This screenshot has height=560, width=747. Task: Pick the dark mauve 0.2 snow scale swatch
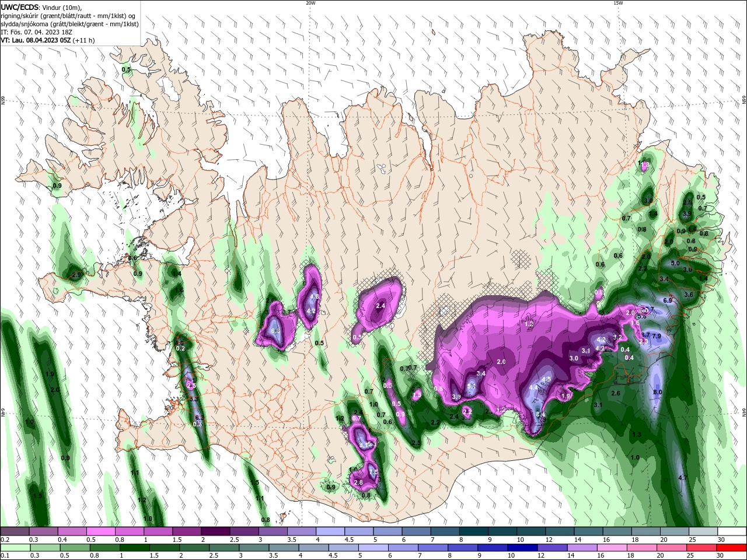[x=15, y=531]
